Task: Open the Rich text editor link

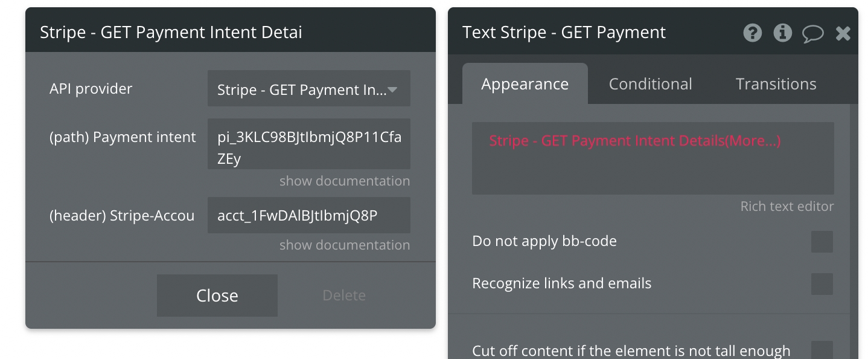Action: 787,207
